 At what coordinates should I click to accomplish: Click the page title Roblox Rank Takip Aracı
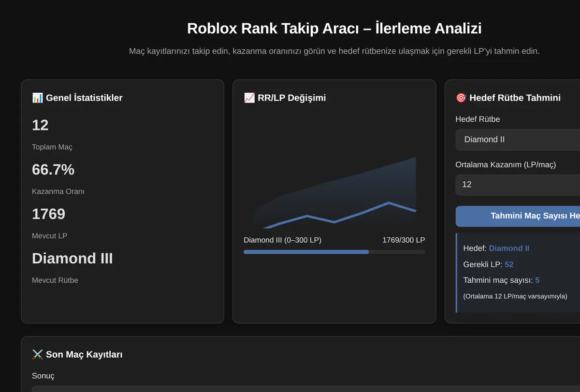coord(334,29)
